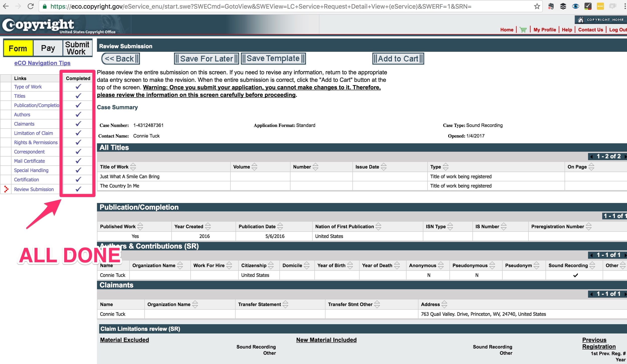Sort All Titles by On Page
627x364 pixels.
tap(591, 167)
